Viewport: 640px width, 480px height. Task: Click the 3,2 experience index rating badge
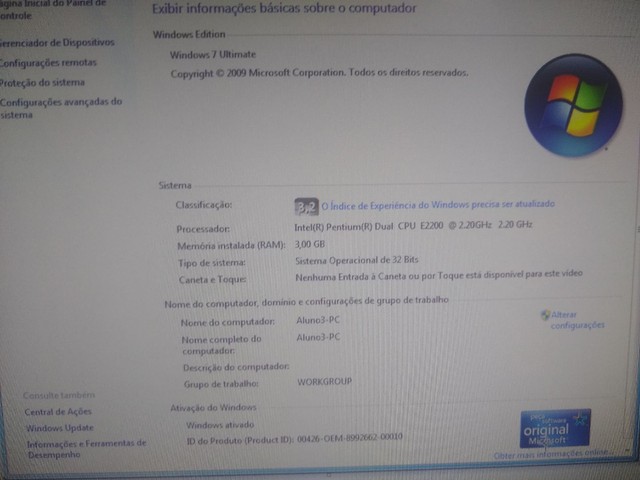point(306,207)
